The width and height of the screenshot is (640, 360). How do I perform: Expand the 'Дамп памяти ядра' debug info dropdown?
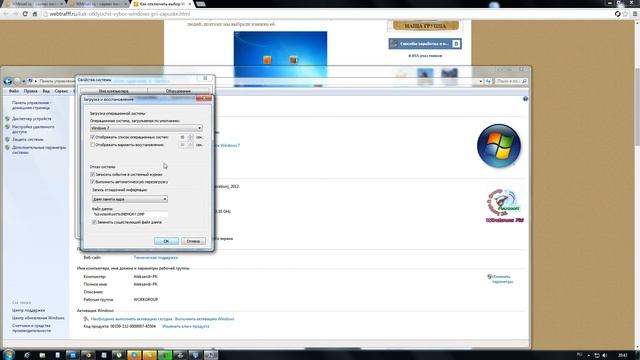(130, 199)
